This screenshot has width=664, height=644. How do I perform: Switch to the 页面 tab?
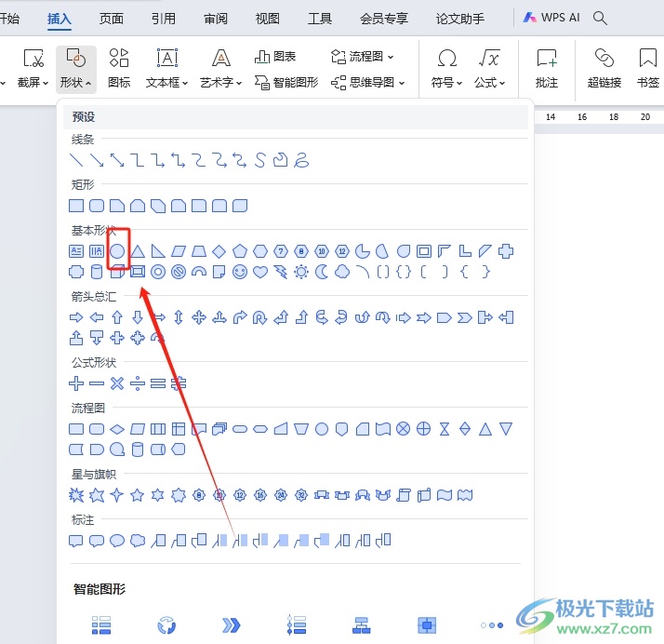(112, 19)
